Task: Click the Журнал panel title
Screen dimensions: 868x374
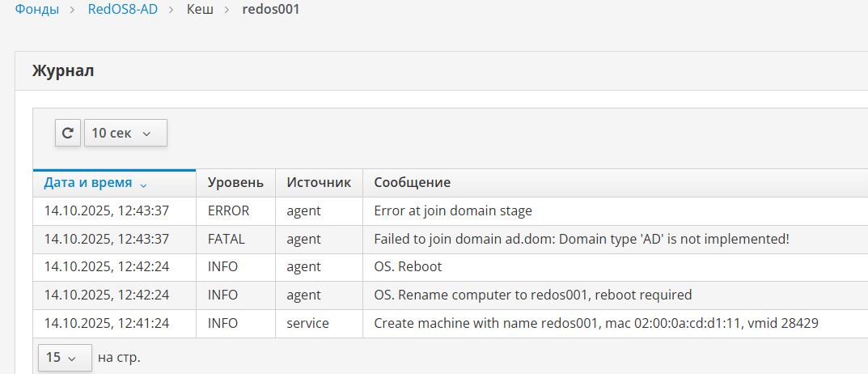Action: point(63,71)
